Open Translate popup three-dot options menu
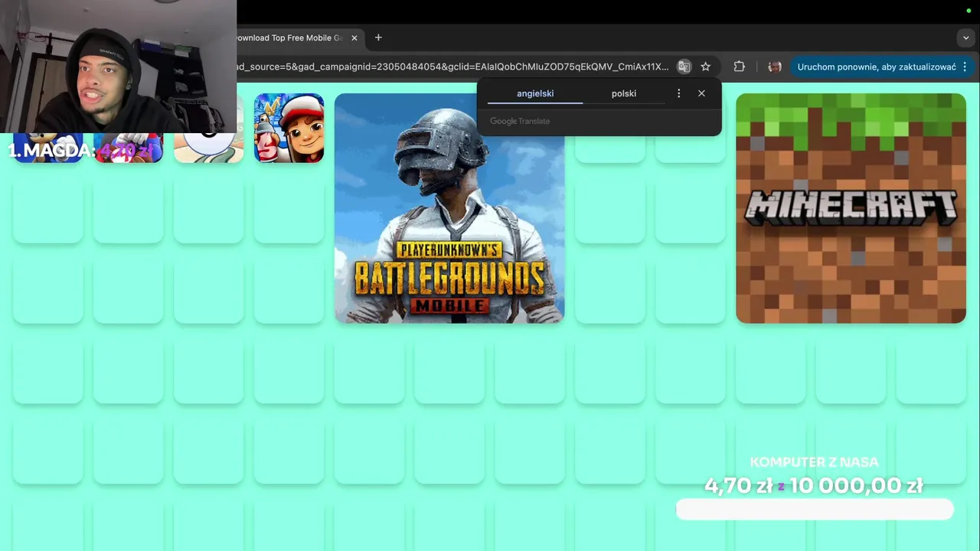This screenshot has width=980, height=551. click(x=678, y=93)
